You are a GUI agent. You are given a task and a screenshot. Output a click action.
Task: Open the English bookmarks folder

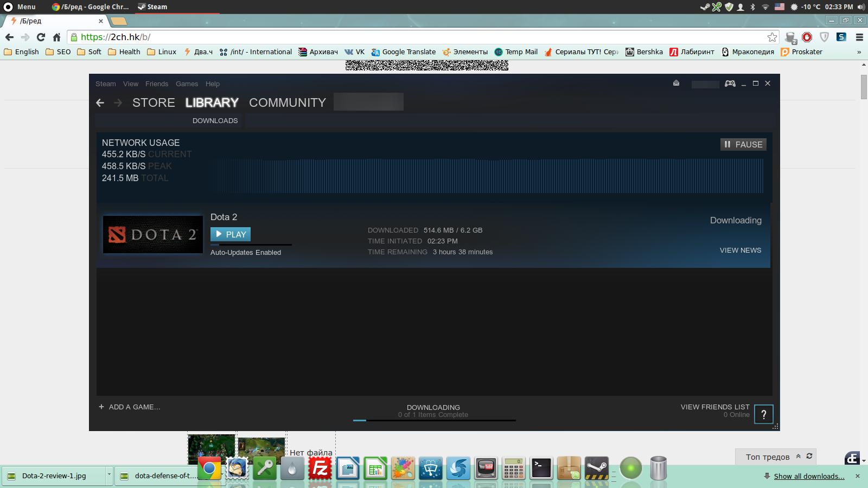tap(22, 52)
